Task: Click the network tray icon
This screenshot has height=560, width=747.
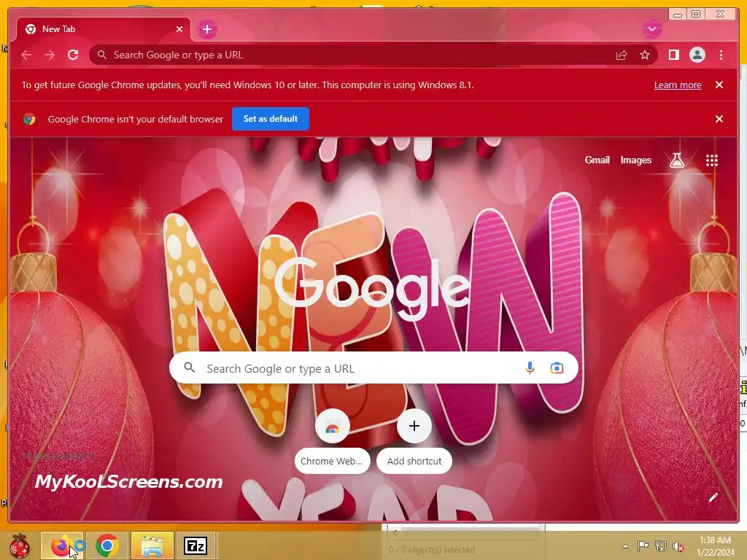Action: [661, 545]
